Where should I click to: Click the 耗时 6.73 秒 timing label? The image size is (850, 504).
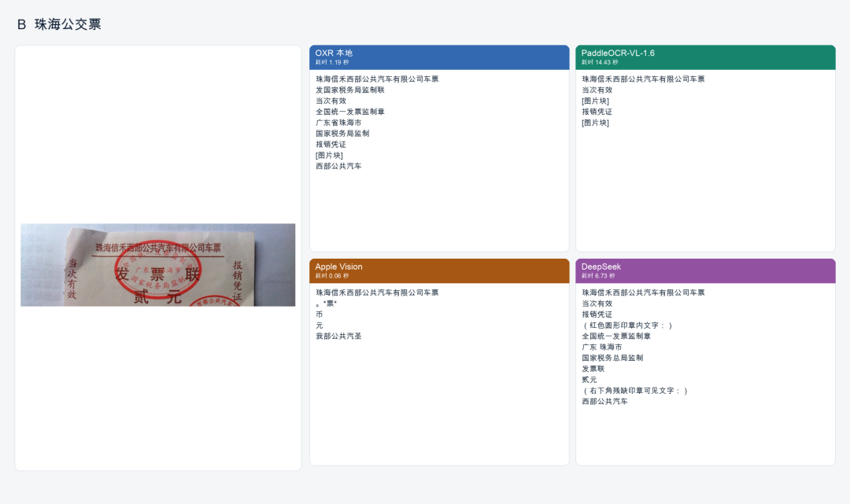(598, 276)
